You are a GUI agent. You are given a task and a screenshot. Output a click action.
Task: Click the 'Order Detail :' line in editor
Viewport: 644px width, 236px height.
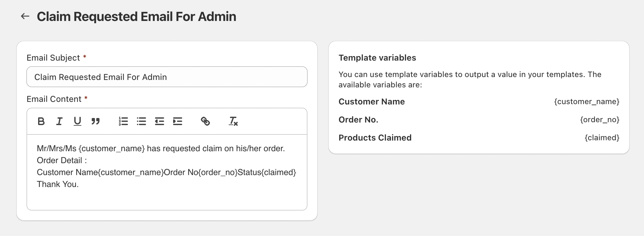click(62, 160)
